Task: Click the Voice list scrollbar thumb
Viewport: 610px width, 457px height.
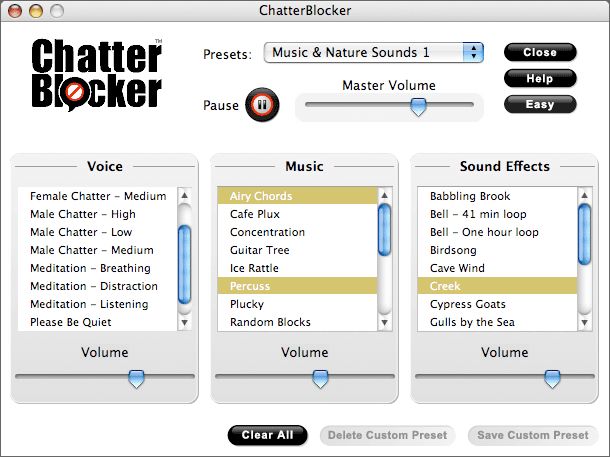Action: pyautogui.click(x=184, y=264)
